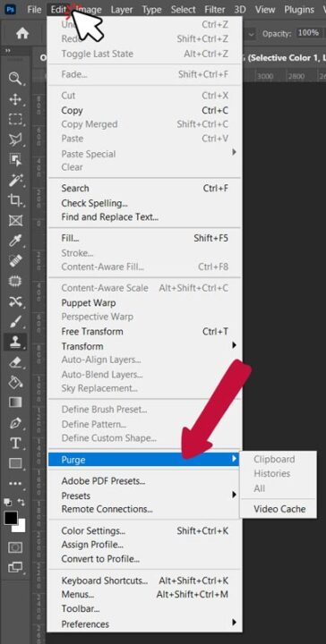Open the File menu
This screenshot has height=644, width=326.
(34, 9)
